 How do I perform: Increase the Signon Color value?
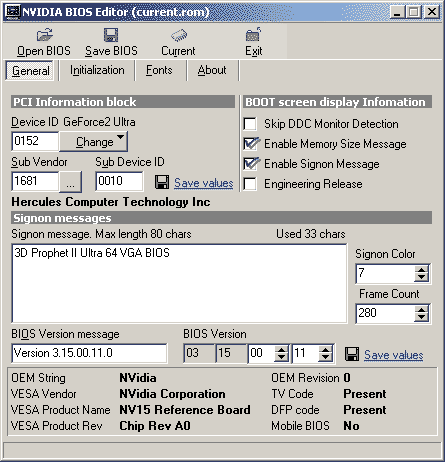[x=422, y=270]
